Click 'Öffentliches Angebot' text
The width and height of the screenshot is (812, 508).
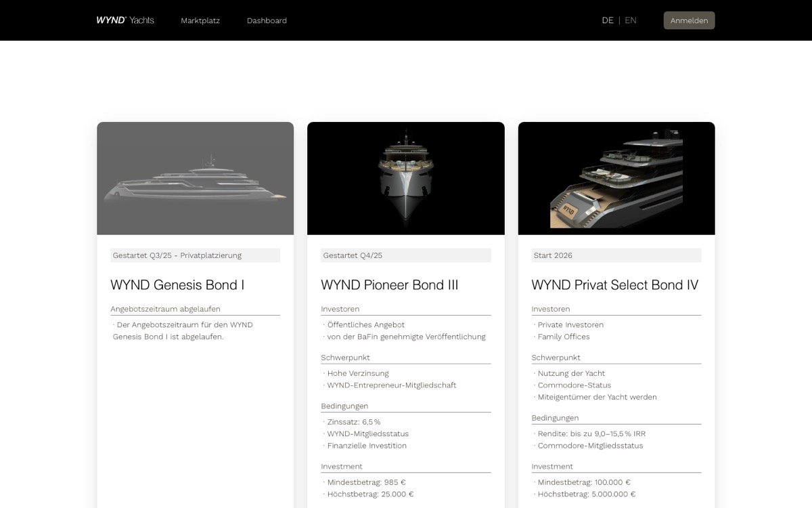pyautogui.click(x=366, y=325)
